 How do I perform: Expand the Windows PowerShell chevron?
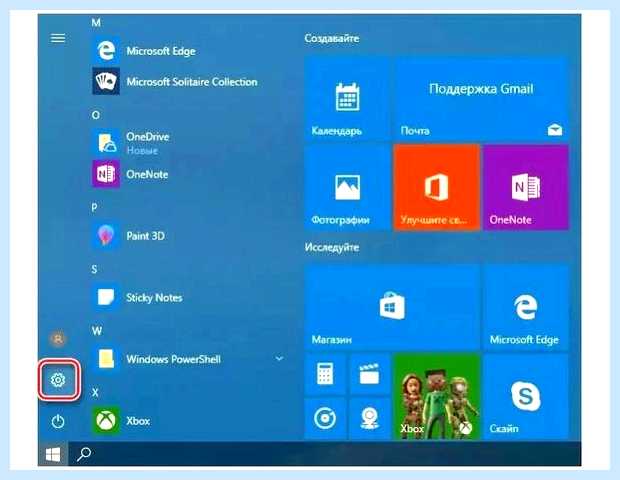[279, 359]
